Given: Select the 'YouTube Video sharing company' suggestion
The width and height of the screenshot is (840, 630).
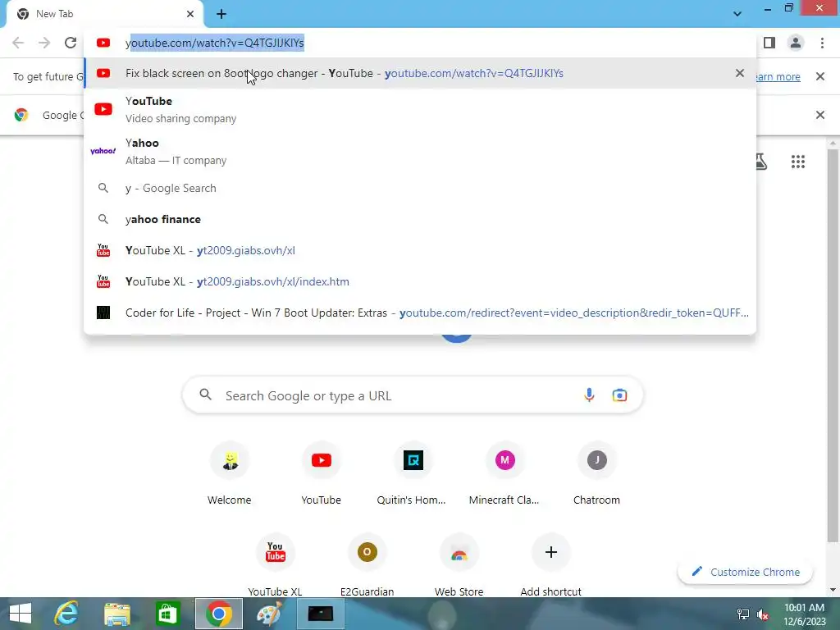Looking at the screenshot, I should click(420, 109).
